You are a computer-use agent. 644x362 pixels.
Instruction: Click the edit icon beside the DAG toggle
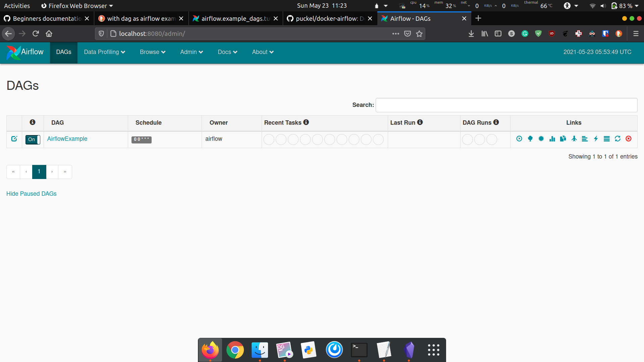(x=14, y=139)
